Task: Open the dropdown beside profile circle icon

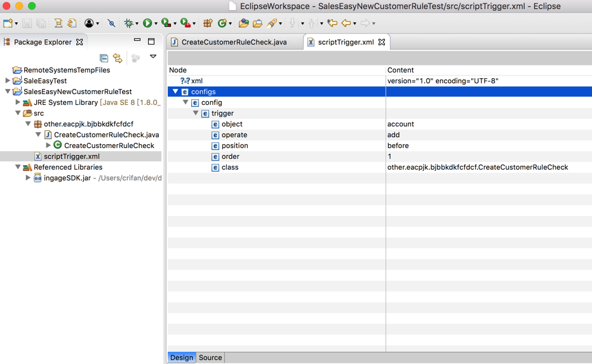Action: pos(97,24)
